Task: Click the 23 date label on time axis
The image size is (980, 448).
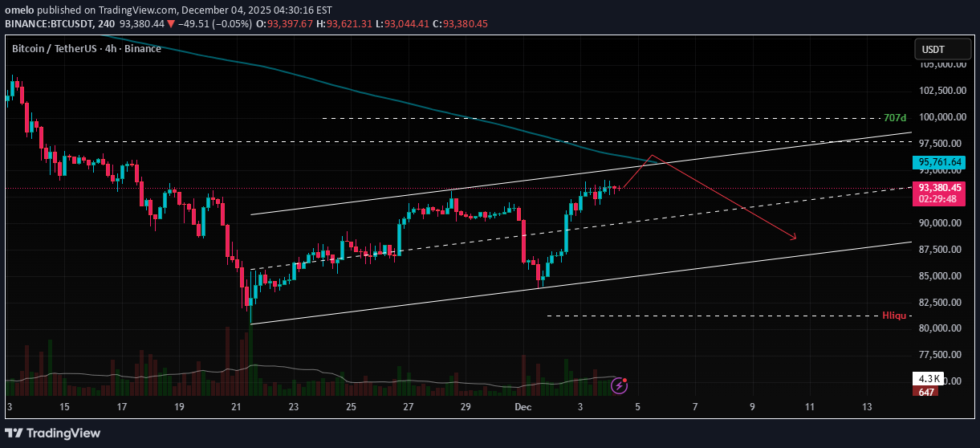Action: coord(294,407)
